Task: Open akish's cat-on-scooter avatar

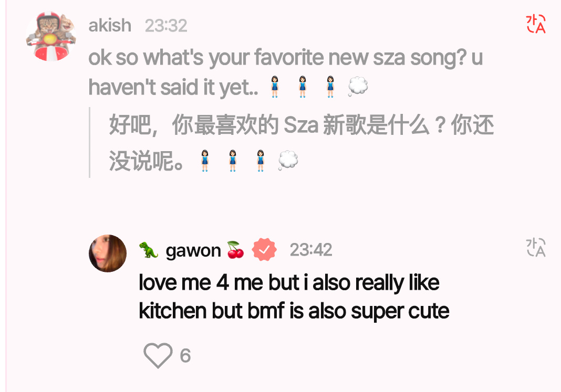Action: click(x=51, y=36)
